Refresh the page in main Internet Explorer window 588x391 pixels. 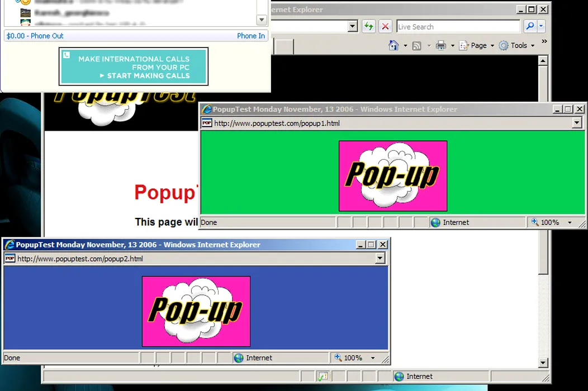[369, 26]
